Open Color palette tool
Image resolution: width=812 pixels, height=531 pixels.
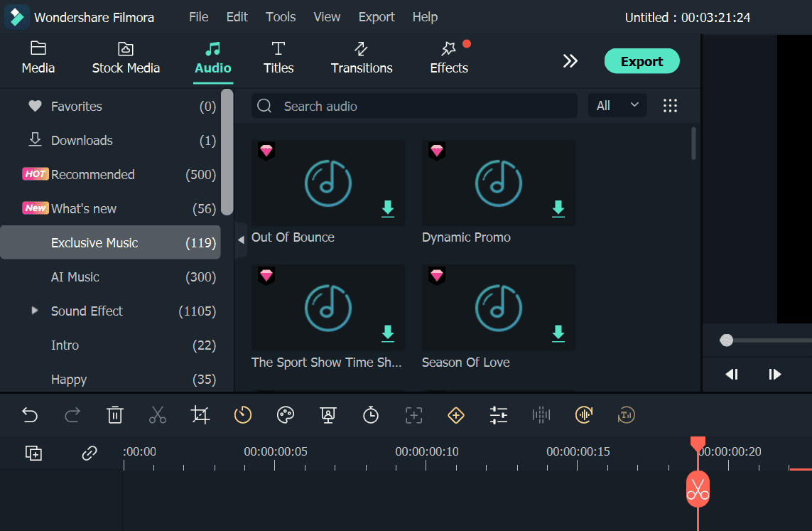coord(286,415)
